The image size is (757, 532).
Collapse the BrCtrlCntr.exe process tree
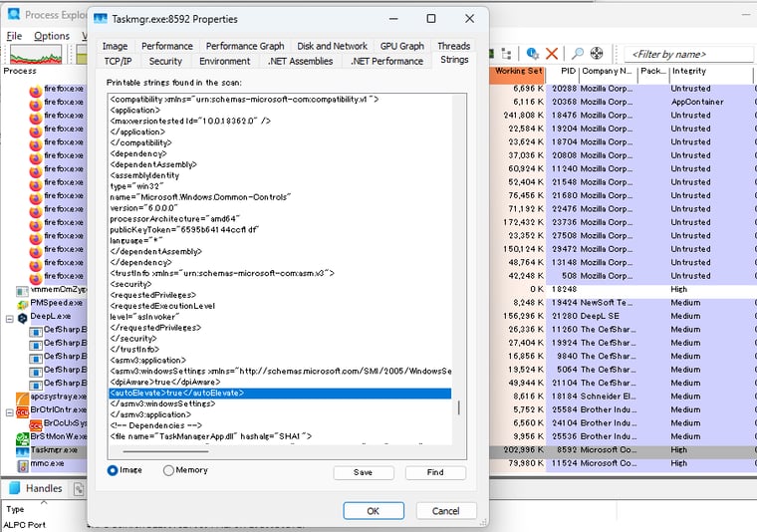pos(9,412)
